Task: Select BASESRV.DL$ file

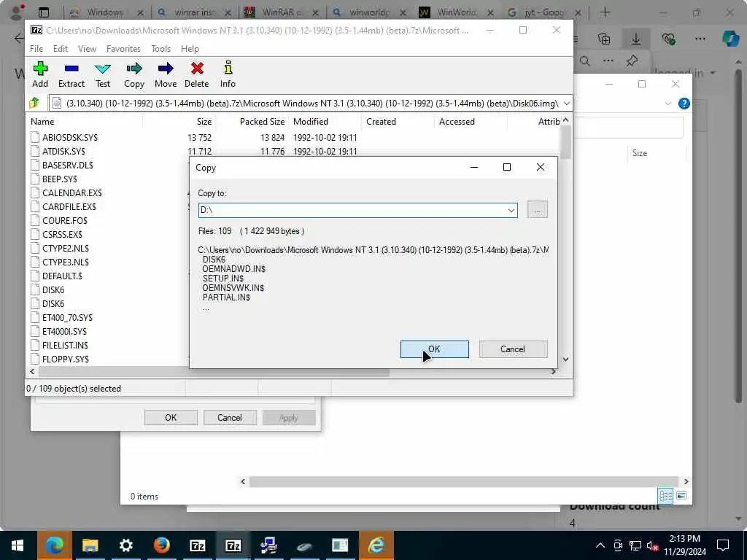Action: pyautogui.click(x=68, y=165)
